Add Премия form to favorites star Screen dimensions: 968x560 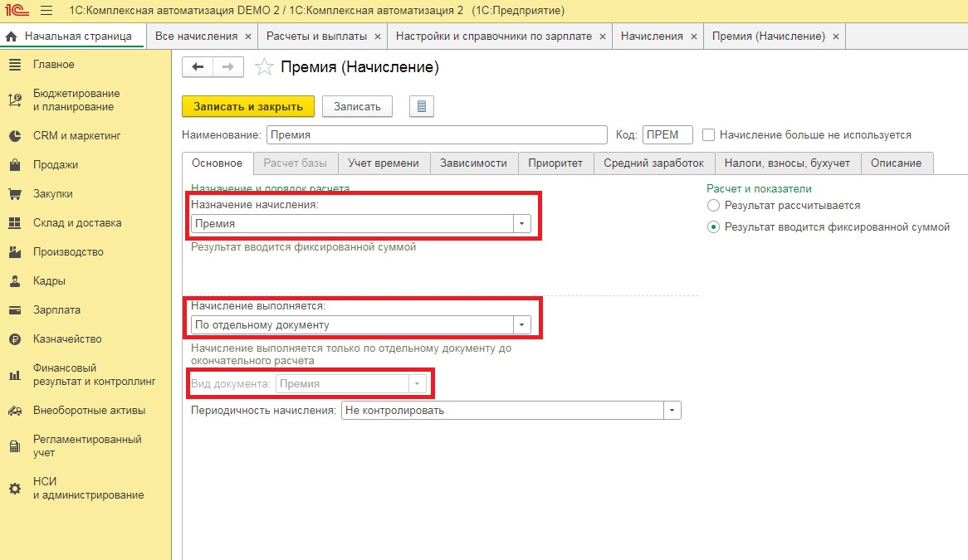[x=264, y=66]
